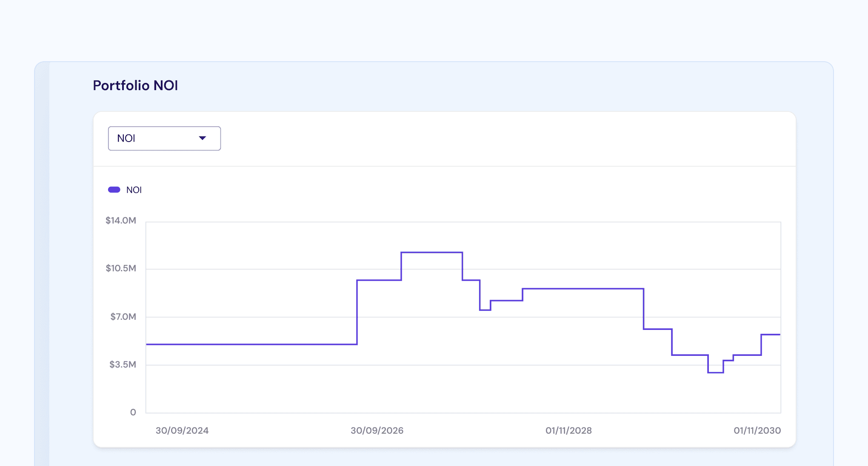Open the NOI metric dropdown
The width and height of the screenshot is (868, 466).
click(x=164, y=138)
